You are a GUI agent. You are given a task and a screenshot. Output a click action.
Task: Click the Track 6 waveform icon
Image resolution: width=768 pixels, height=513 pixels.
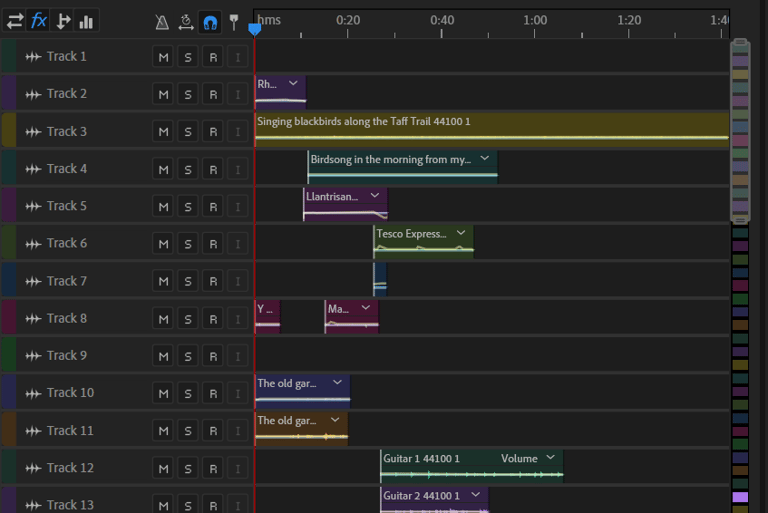pos(33,244)
